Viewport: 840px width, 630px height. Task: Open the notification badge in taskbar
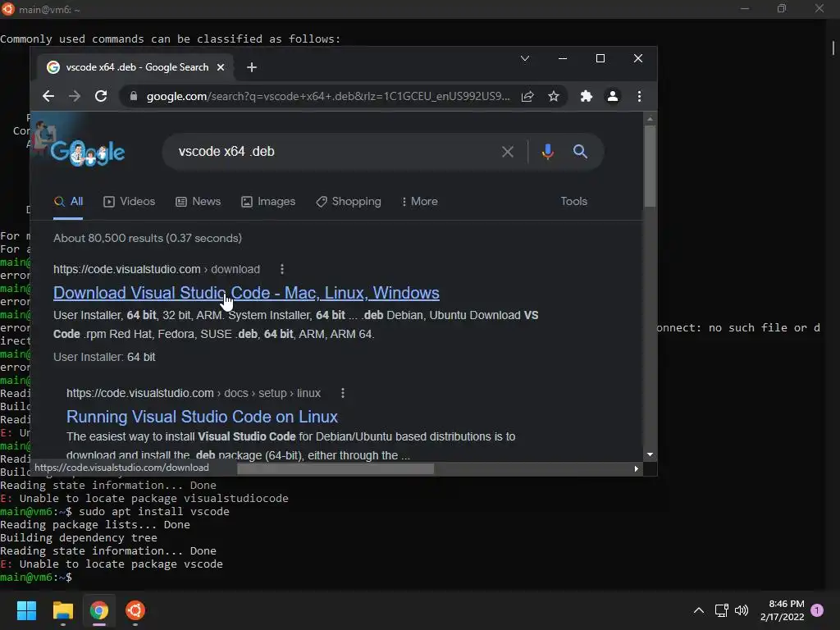pyautogui.click(x=817, y=610)
